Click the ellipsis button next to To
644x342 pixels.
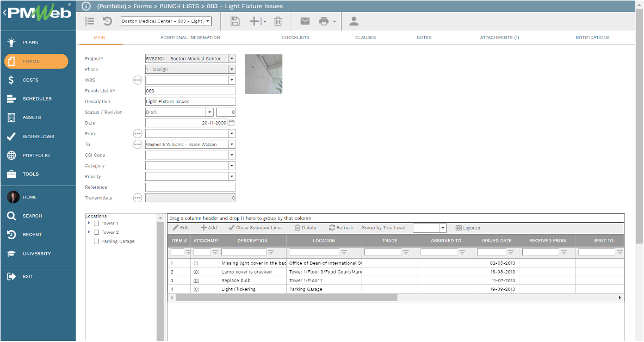tap(138, 144)
